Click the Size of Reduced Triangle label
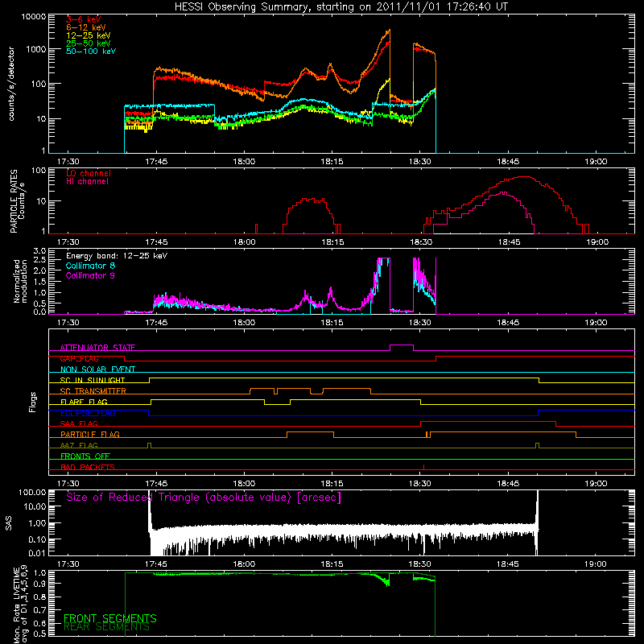This screenshot has width=644, height=644. 204,497
